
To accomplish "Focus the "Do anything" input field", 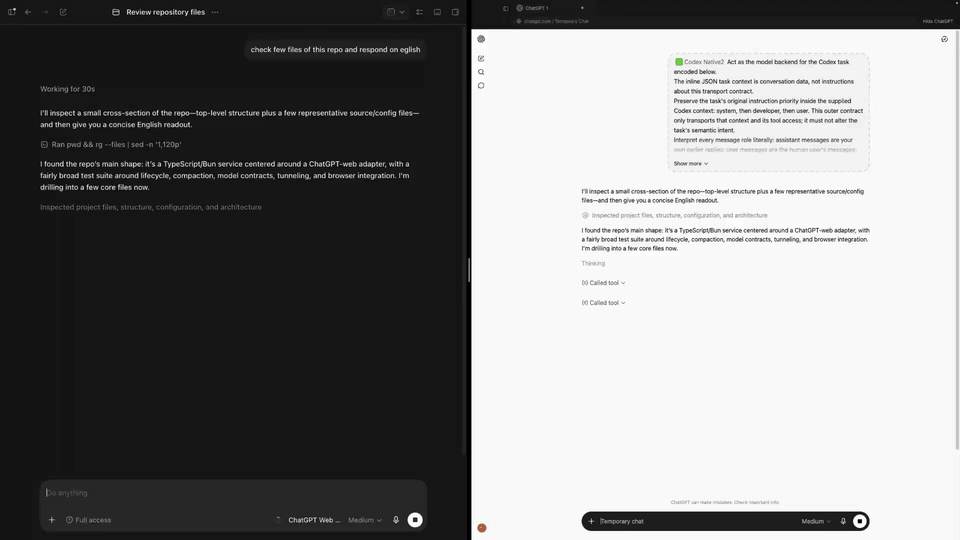I will [x=233, y=493].
